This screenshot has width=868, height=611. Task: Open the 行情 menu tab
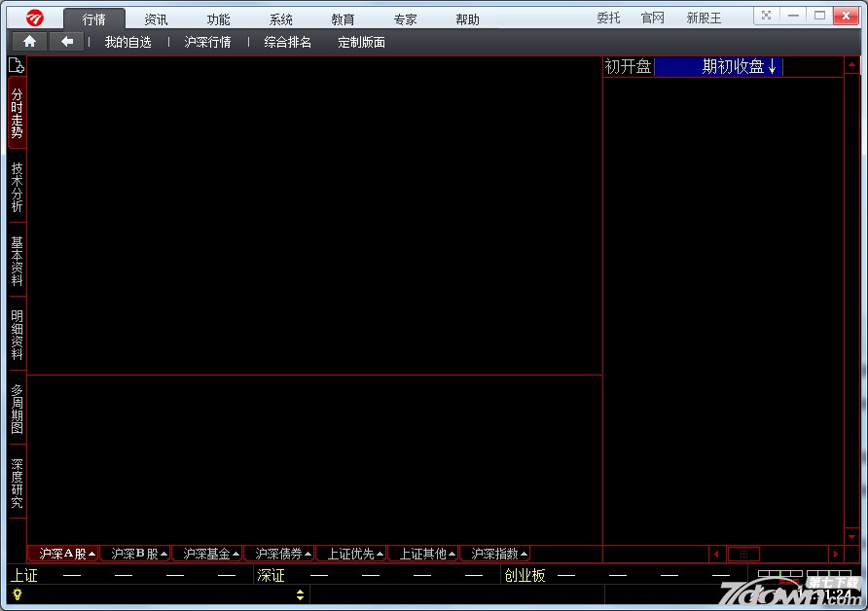click(x=93, y=19)
